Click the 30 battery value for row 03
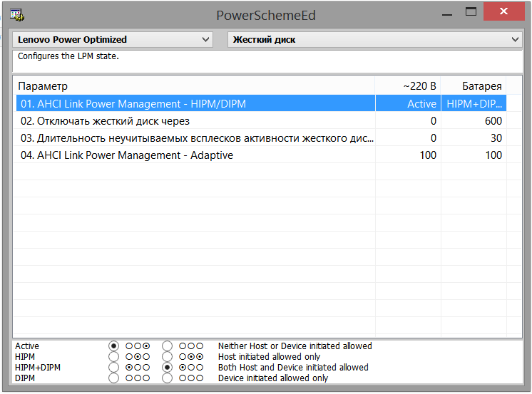 coord(496,138)
